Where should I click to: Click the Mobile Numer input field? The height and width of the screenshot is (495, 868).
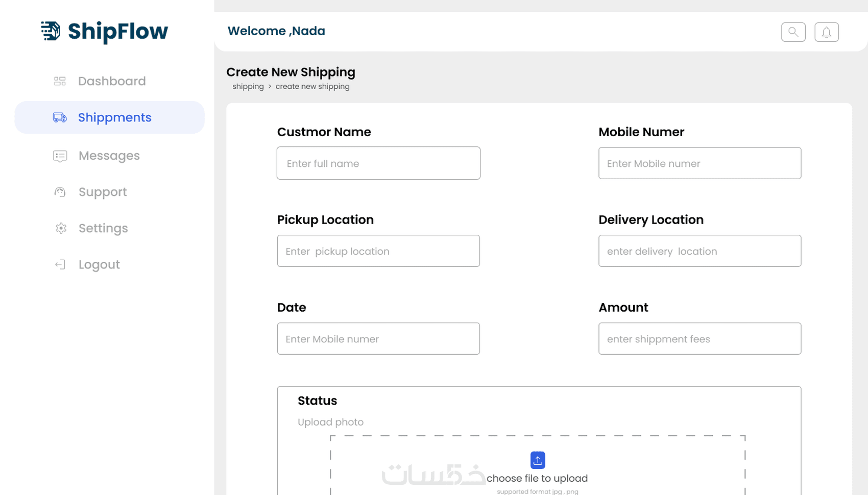(700, 163)
